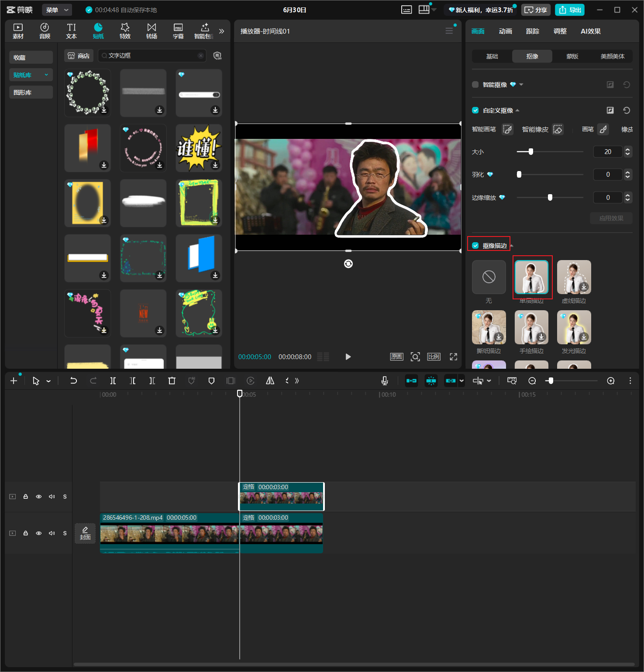Screen dimensions: 644x672
Task: Click the mirror flip icon in timeline toolbar
Action: pos(270,381)
